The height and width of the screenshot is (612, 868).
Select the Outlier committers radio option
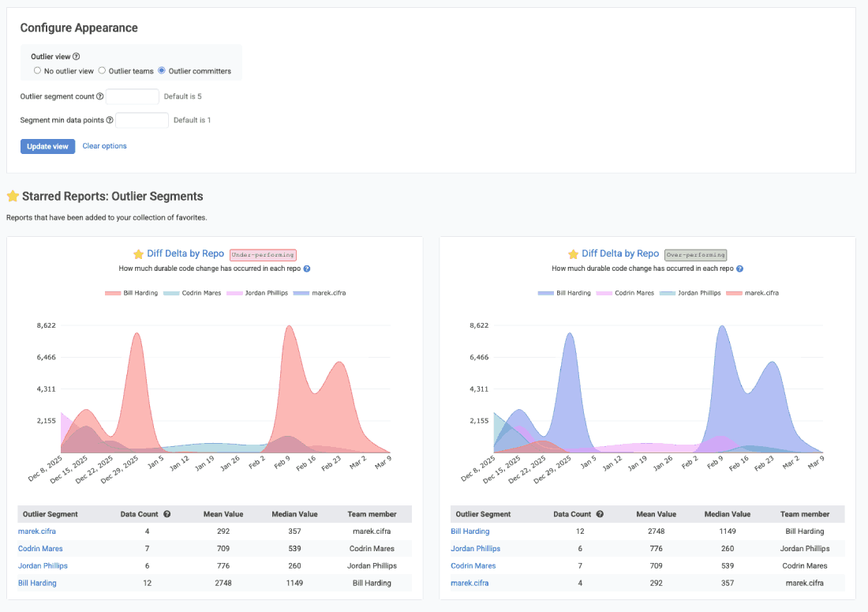[162, 71]
